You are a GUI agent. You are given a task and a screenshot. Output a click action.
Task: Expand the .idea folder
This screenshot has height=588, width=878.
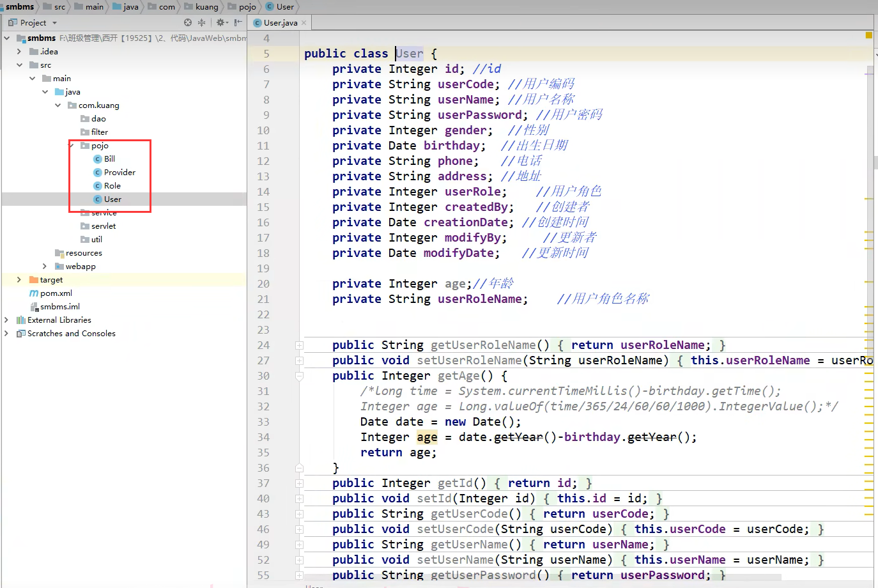point(19,51)
